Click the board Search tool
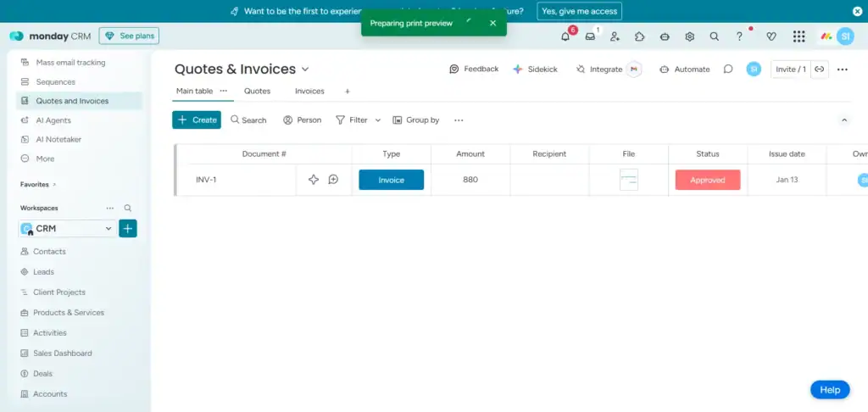868x412 pixels. (248, 120)
